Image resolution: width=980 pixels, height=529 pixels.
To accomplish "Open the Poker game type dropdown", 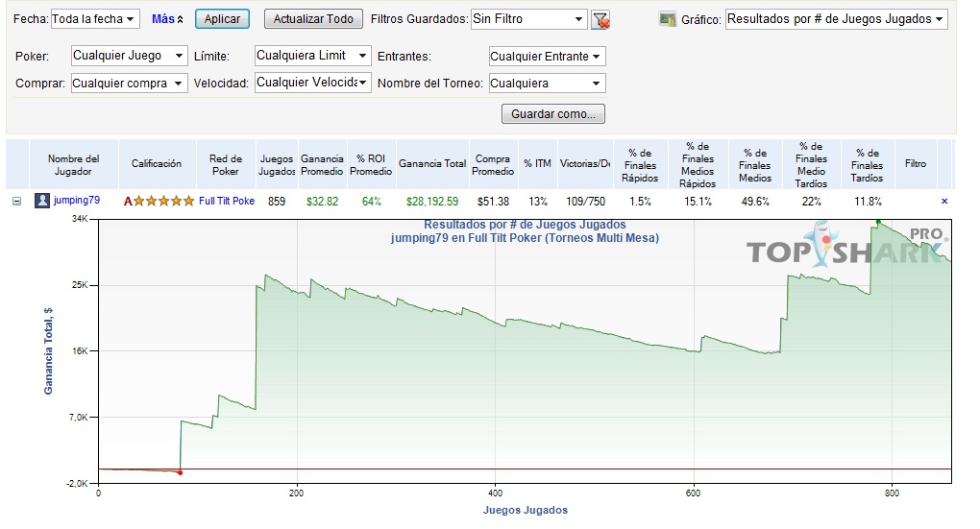I will tap(130, 56).
